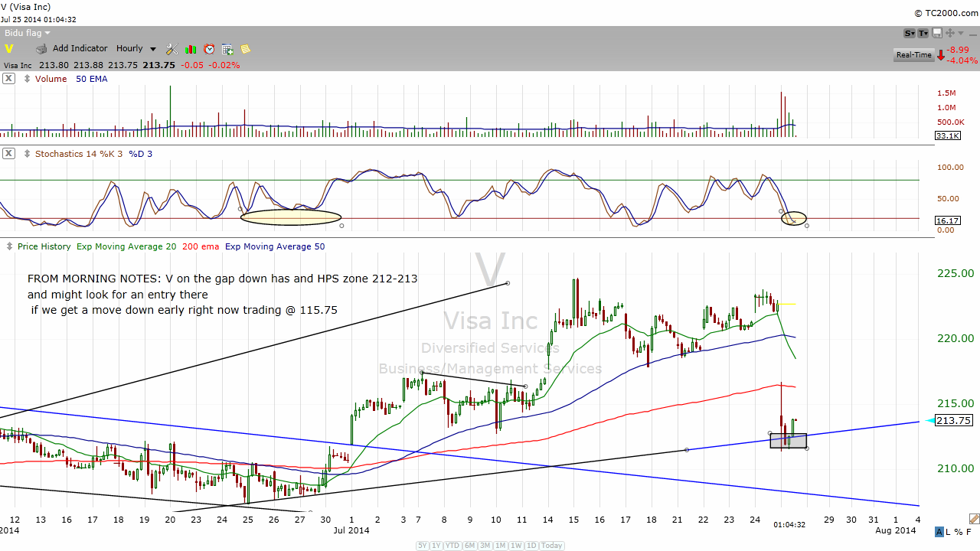980x551 pixels.
Task: Open the T dropdown button
Action: coord(923,33)
